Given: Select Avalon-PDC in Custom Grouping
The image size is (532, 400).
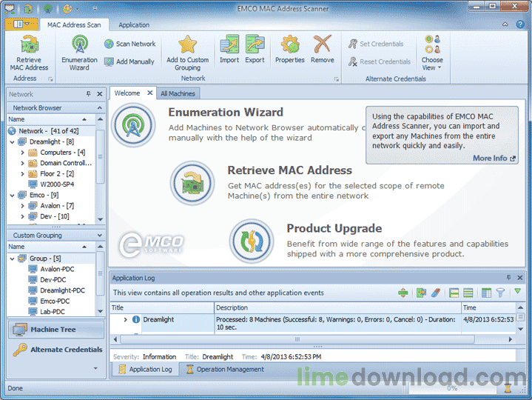Looking at the screenshot, I should (x=57, y=270).
